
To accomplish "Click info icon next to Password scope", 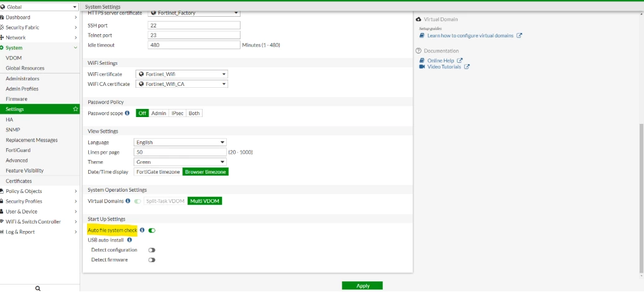I will 127,113.
